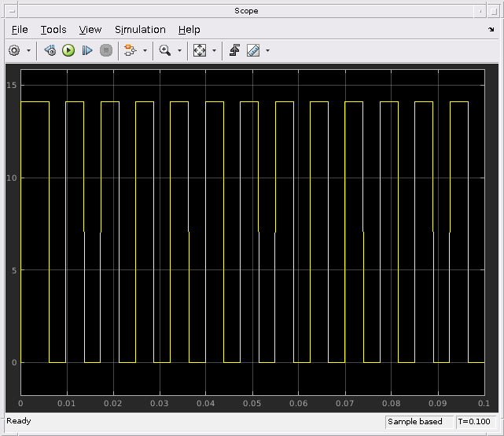Click the dock arrow at menu bar right
This screenshot has height=436, width=504.
coord(491,30)
